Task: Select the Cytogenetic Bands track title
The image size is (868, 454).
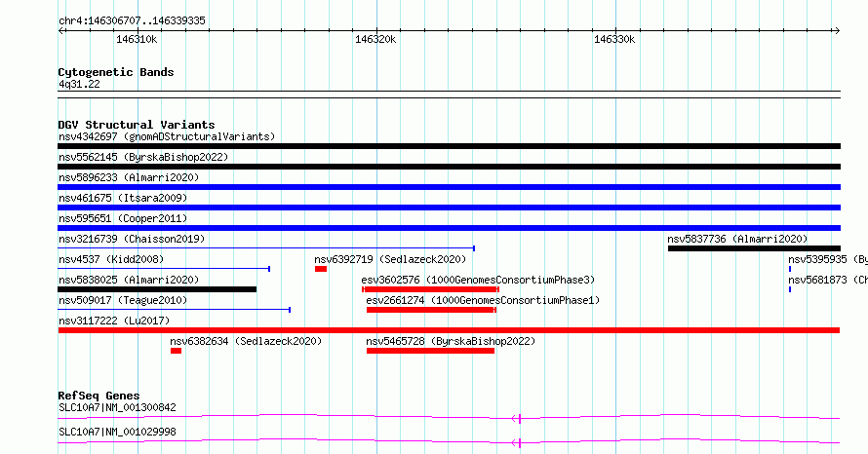Action: pyautogui.click(x=116, y=72)
